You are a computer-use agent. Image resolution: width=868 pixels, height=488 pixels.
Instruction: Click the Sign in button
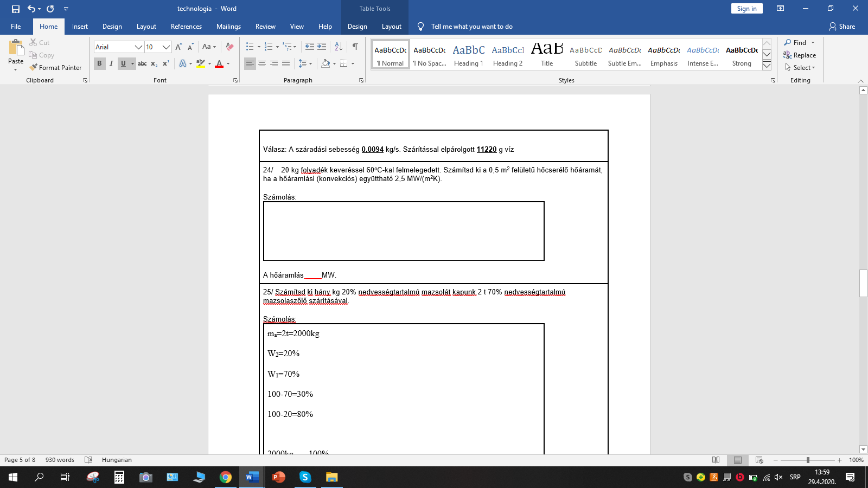tap(746, 9)
